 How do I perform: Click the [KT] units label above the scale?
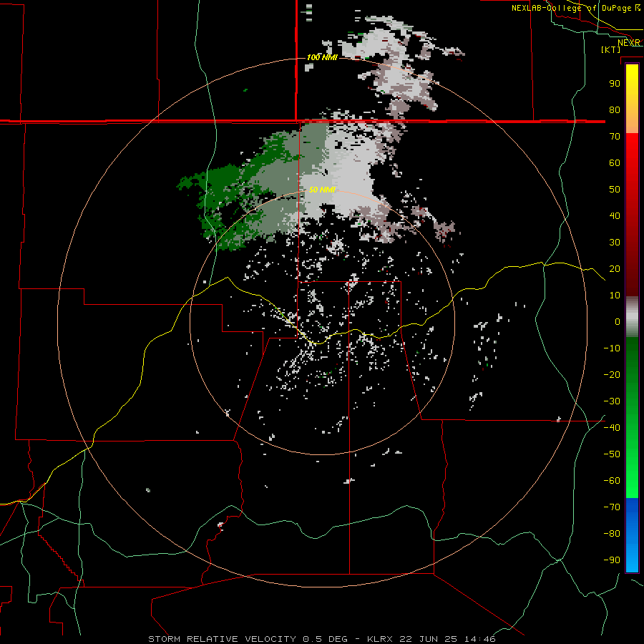(x=611, y=49)
